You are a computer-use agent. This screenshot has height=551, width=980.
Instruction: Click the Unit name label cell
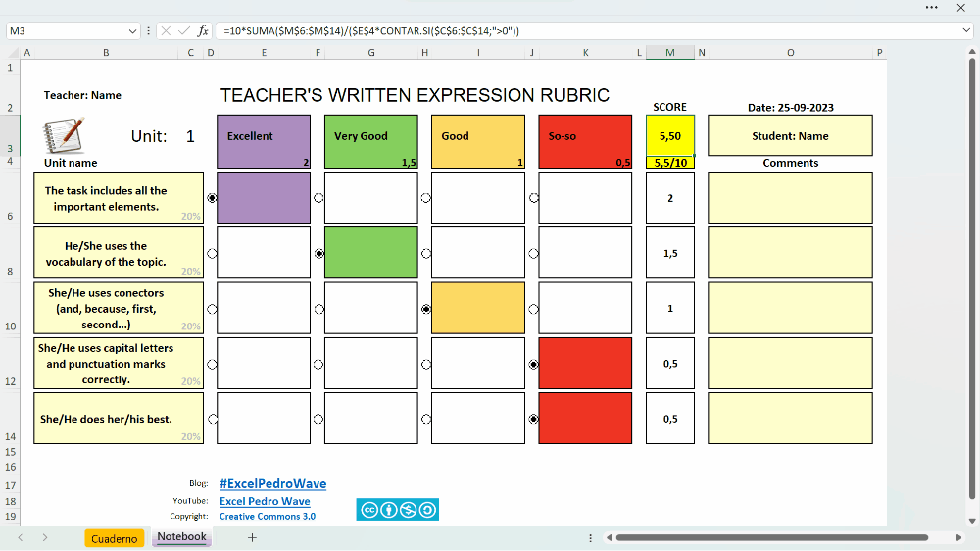click(71, 163)
